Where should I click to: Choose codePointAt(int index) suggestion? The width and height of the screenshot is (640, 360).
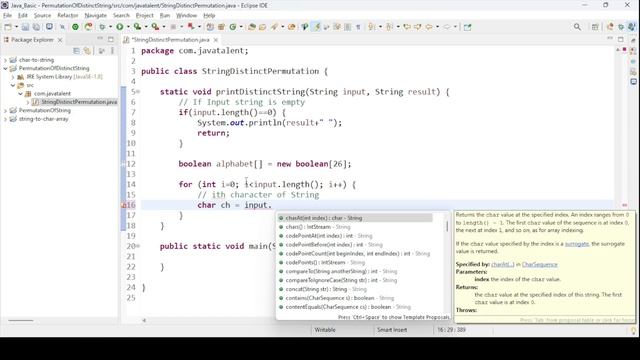[x=329, y=236]
